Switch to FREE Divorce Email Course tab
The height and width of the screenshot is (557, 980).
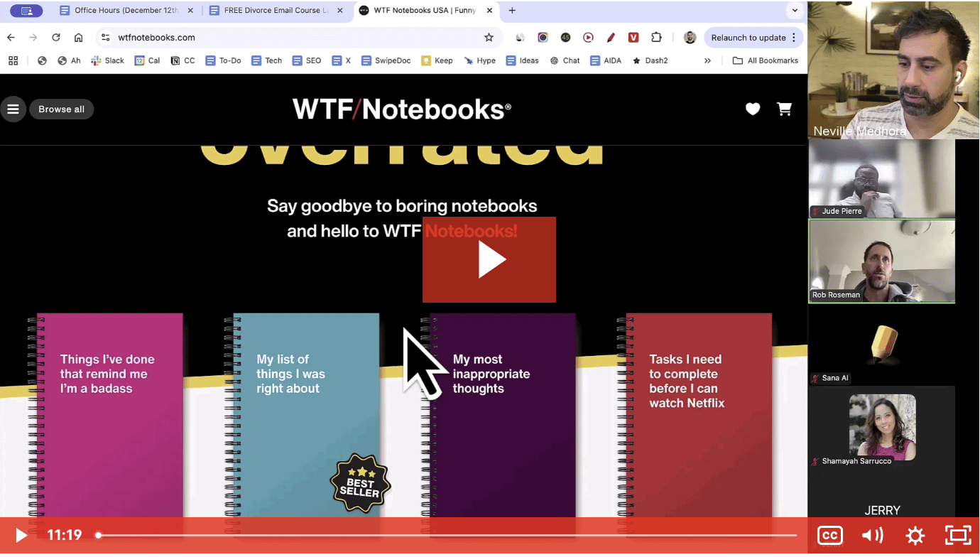277,11
